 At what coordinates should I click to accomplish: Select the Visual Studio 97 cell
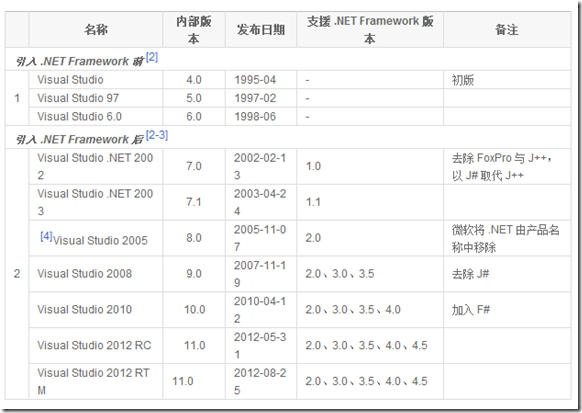(x=96, y=98)
